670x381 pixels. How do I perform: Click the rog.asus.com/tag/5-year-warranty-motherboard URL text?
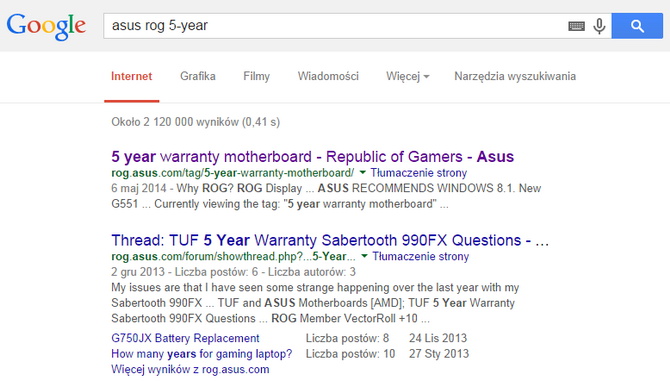(232, 173)
